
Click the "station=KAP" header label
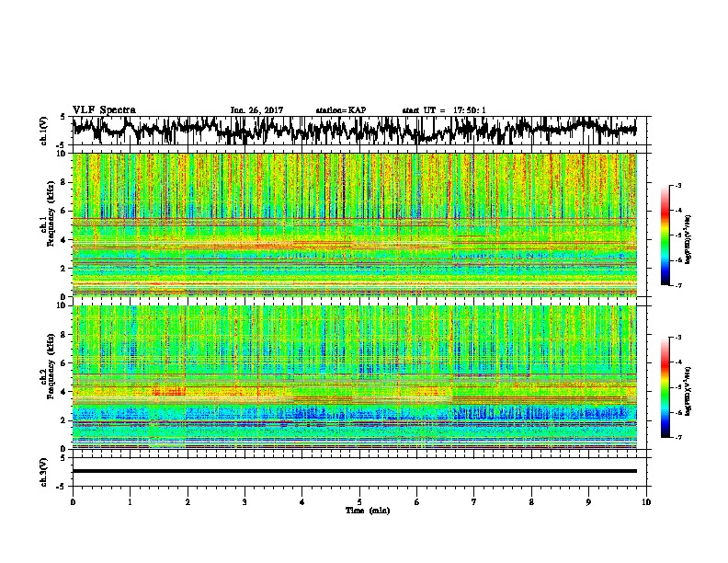coord(341,110)
